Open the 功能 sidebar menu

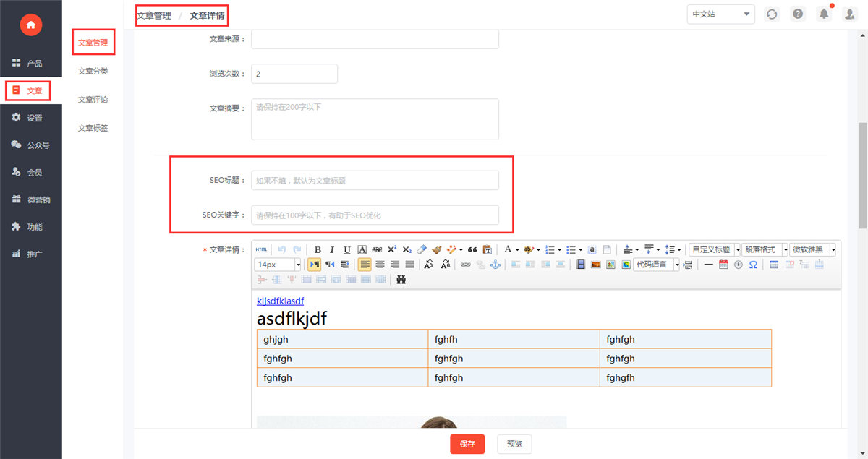pyautogui.click(x=30, y=227)
